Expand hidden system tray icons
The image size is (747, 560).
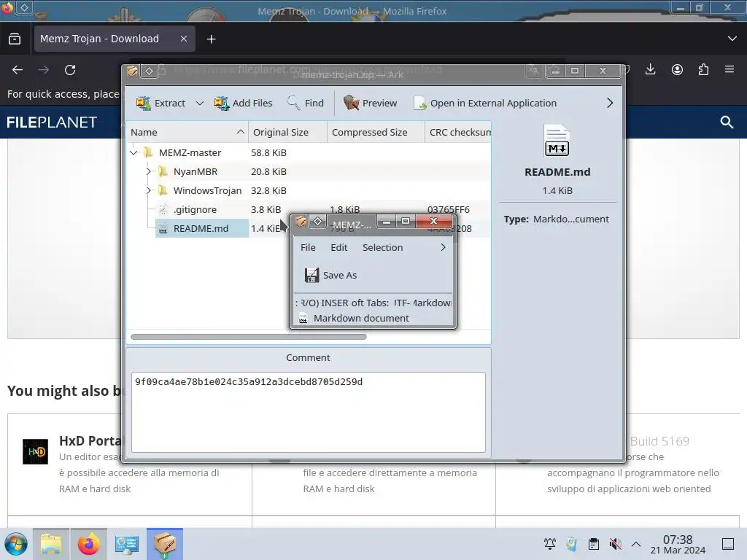point(636,544)
